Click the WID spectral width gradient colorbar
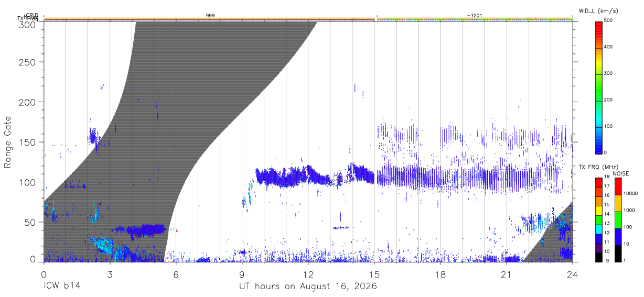644x297 pixels. coord(598,87)
